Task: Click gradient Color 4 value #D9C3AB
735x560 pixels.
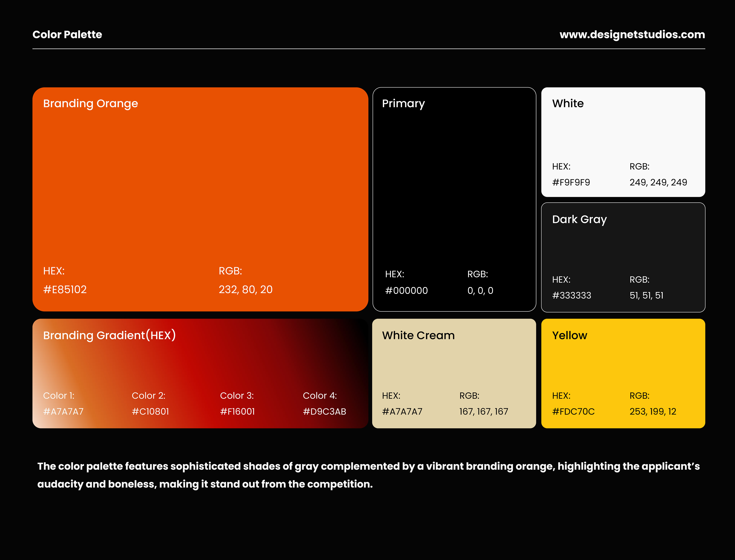Action: 324,411
